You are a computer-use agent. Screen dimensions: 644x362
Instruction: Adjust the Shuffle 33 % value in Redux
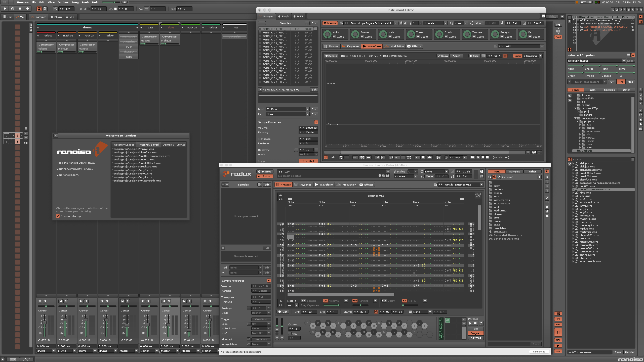pos(361,312)
